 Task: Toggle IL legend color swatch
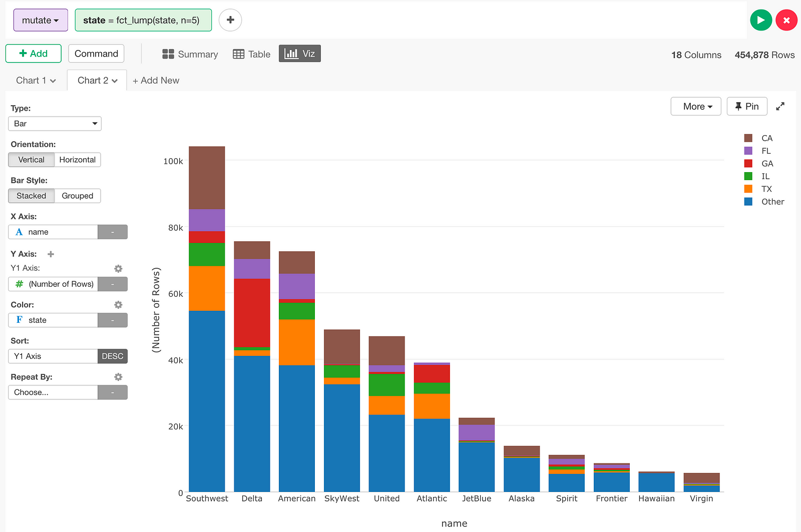tap(748, 176)
